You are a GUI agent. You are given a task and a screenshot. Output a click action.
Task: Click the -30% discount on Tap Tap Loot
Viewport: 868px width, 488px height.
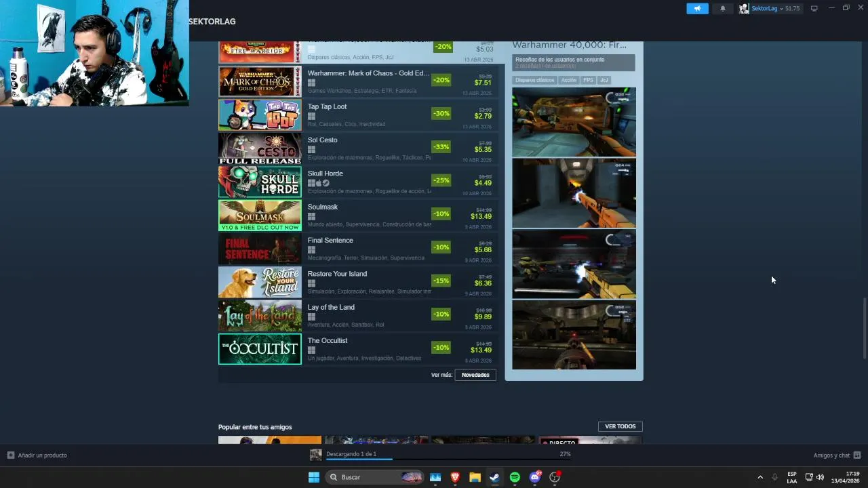tap(441, 113)
